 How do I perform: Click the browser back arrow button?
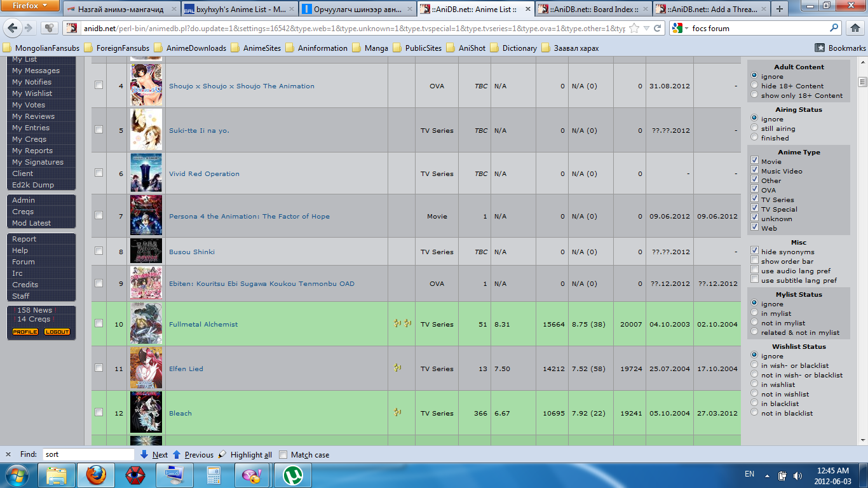(13, 28)
